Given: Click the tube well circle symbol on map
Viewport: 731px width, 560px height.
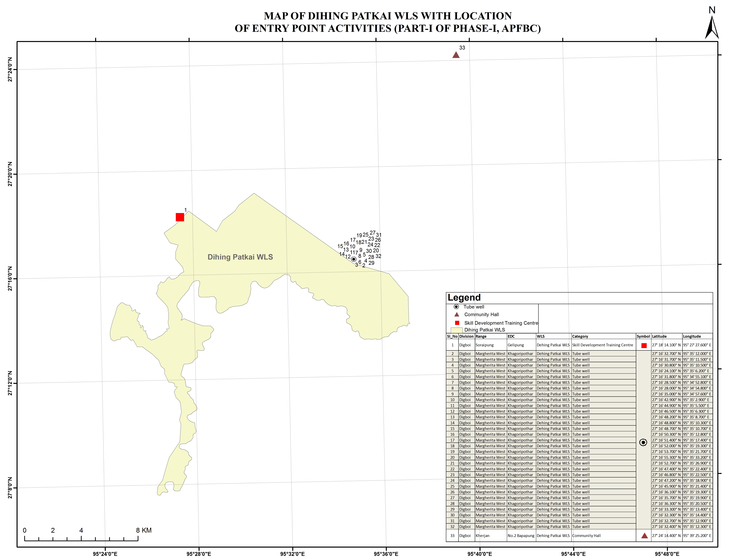Looking at the screenshot, I should 354,259.
